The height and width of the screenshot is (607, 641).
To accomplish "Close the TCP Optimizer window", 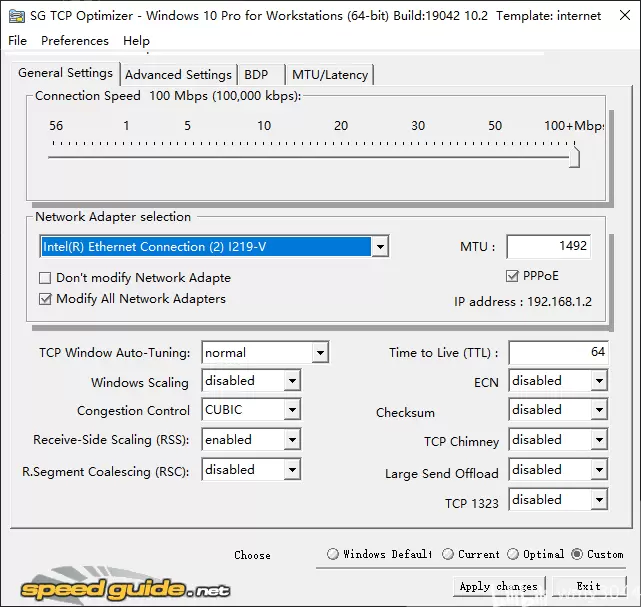I will pyautogui.click(x=625, y=16).
